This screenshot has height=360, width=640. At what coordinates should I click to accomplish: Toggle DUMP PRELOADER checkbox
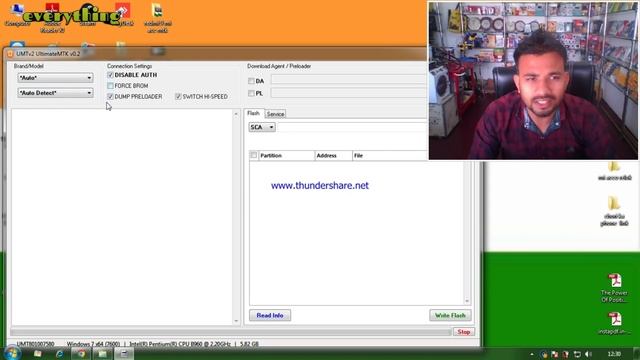click(110, 96)
